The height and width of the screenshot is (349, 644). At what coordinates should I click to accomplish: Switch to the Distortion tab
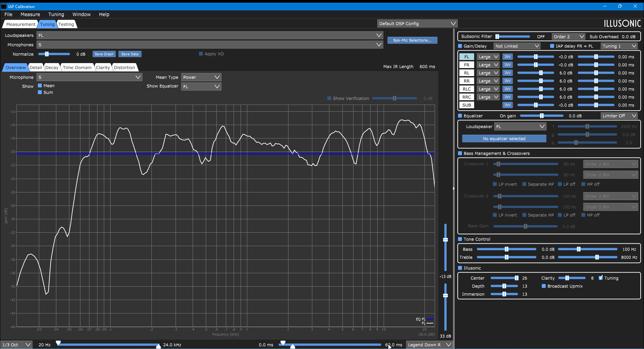click(124, 67)
